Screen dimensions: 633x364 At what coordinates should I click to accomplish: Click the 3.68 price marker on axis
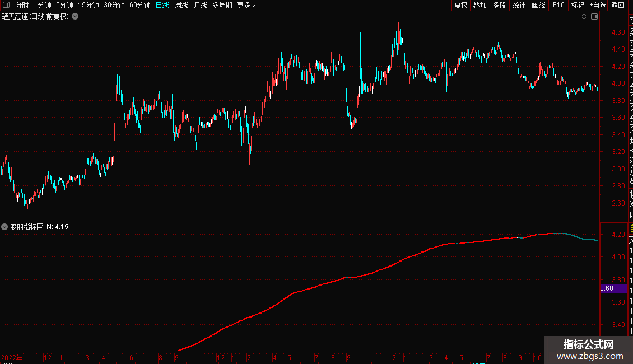(613, 288)
